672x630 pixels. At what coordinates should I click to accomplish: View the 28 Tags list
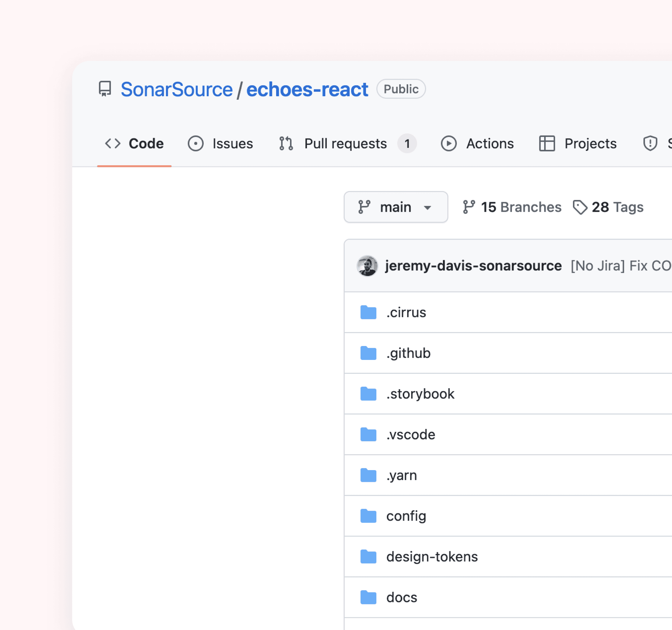point(608,207)
